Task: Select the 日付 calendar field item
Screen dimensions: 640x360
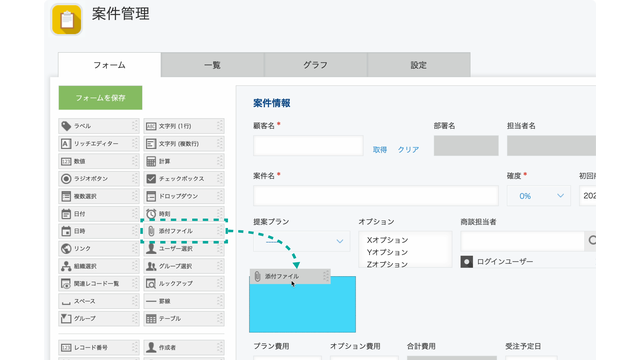Action: pos(99,213)
